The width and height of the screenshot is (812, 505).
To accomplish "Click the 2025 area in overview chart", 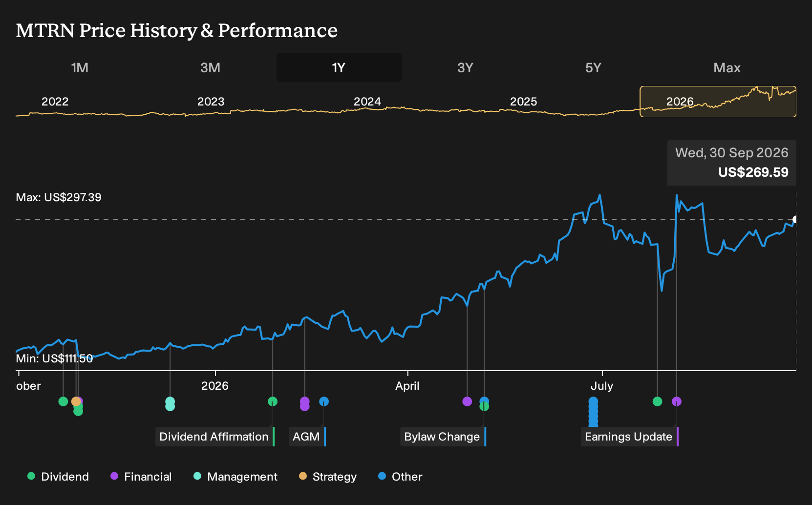I will point(524,102).
